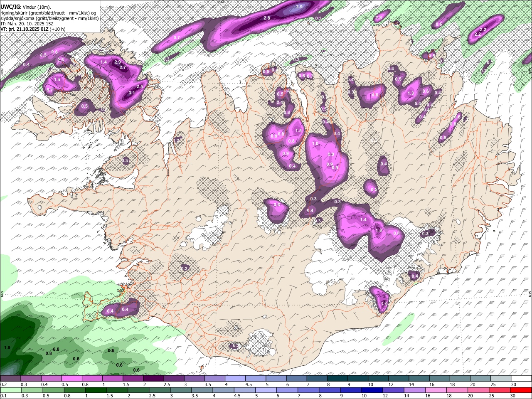Click the '2.9' snowfall value in the Westfjords

pyautogui.click(x=118, y=62)
